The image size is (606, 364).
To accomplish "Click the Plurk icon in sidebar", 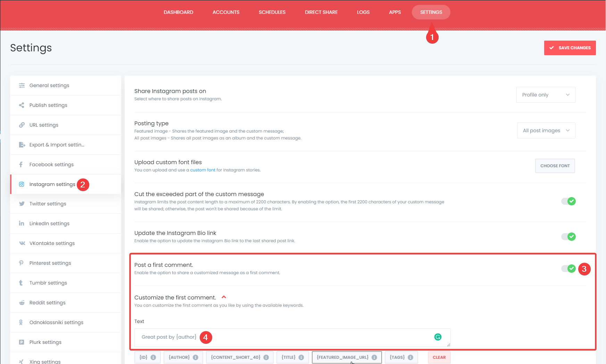I will click(x=22, y=342).
